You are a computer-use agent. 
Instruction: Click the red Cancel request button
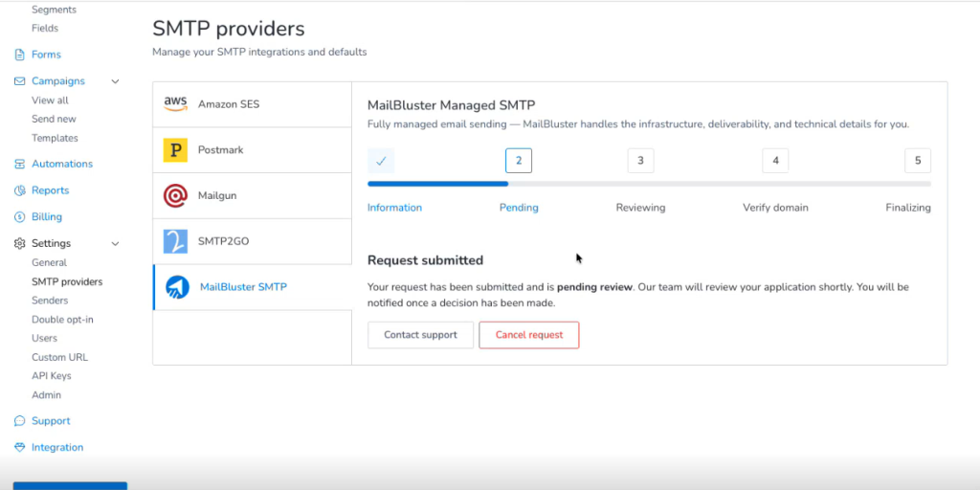pyautogui.click(x=529, y=335)
